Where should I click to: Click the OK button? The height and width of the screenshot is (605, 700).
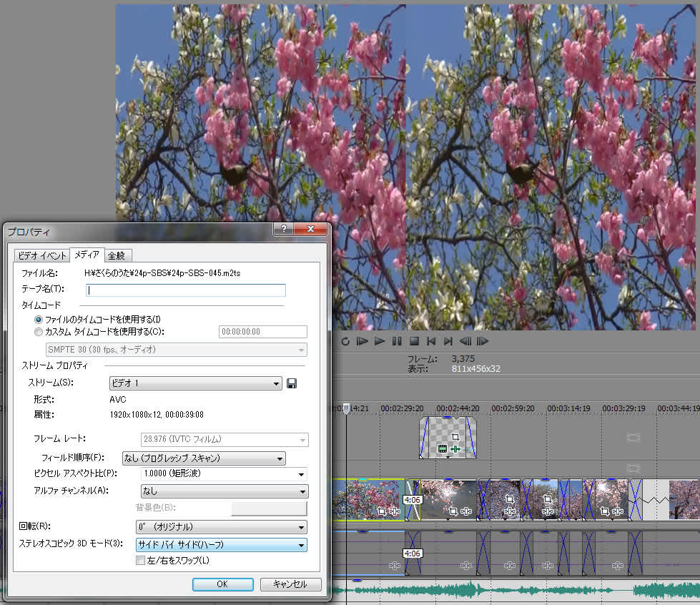coord(222,584)
